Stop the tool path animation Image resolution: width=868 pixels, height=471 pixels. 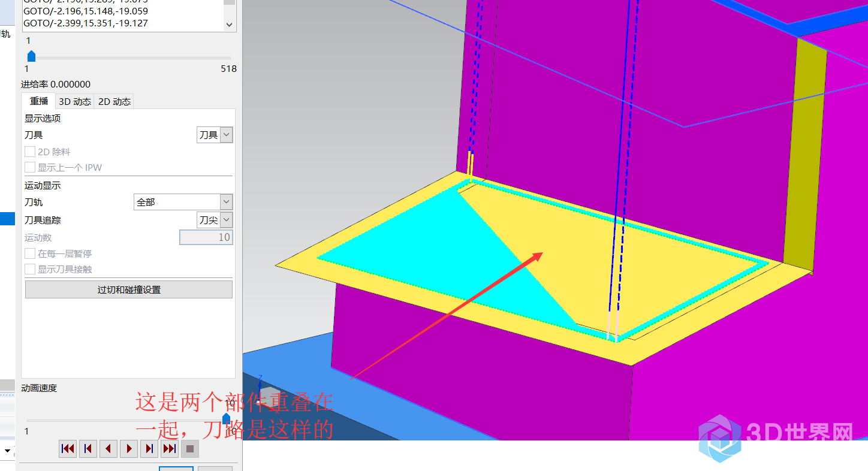190,448
